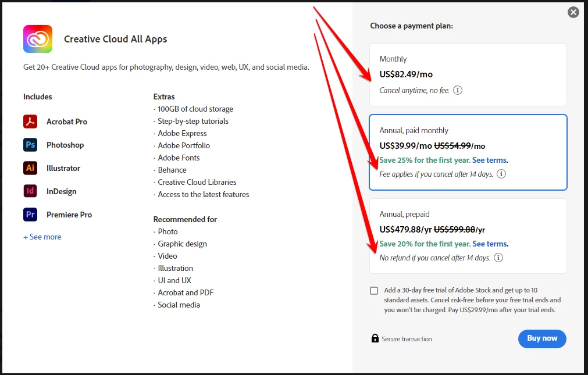This screenshot has height=375, width=588.
Task: Click the Premiere Pro Pr icon
Action: pyautogui.click(x=30, y=215)
